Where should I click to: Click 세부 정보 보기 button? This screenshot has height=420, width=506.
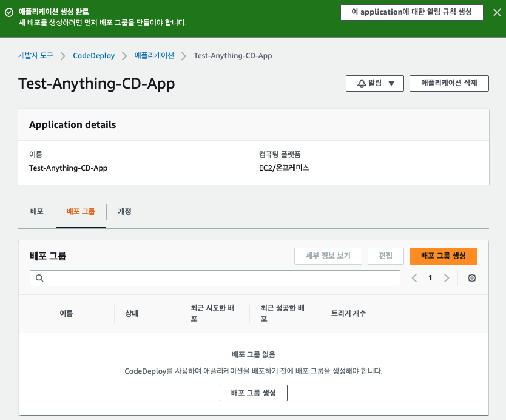coord(328,256)
